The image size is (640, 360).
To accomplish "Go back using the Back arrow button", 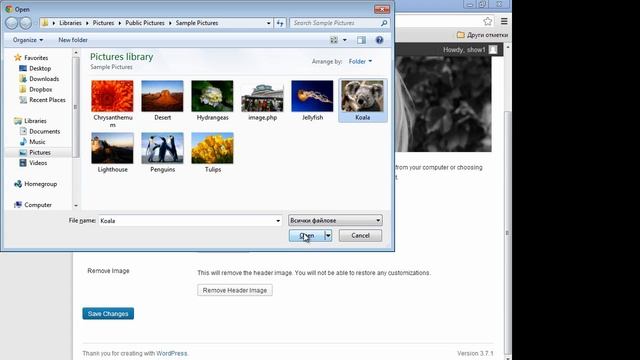I will click(x=11, y=23).
